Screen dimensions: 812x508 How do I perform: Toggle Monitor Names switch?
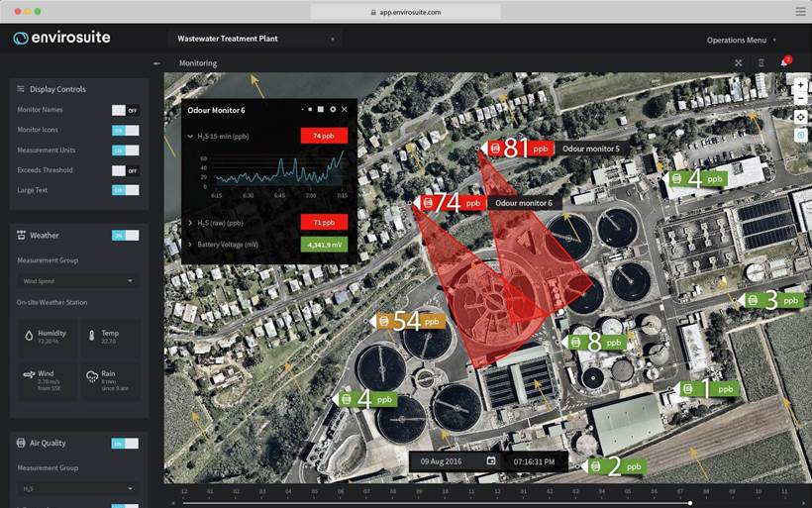pyautogui.click(x=126, y=110)
